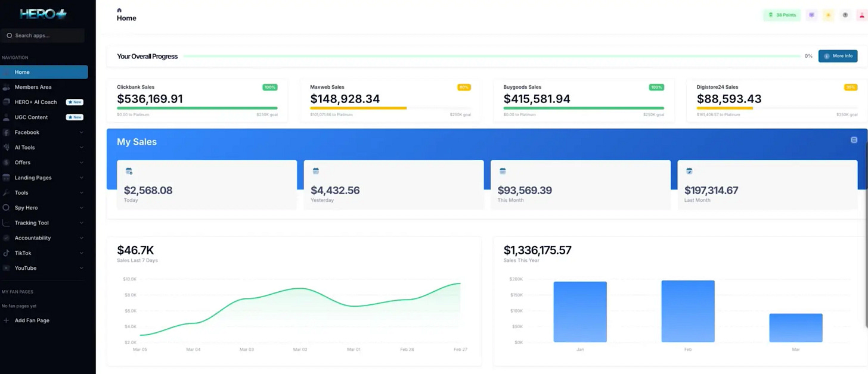
Task: Click the user profile icon top right
Action: pos(862,15)
